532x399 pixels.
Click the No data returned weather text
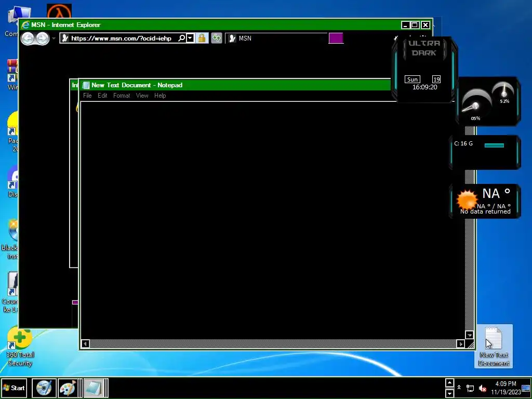click(x=485, y=211)
